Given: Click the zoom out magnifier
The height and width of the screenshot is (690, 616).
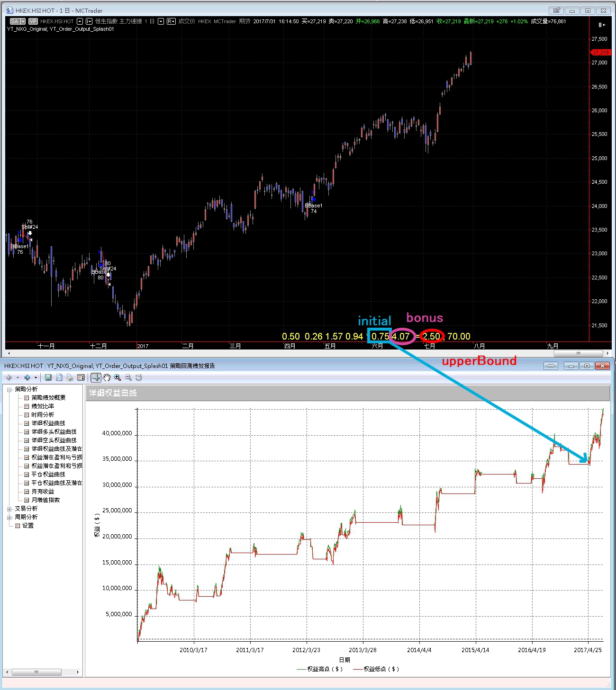Looking at the screenshot, I should (128, 377).
